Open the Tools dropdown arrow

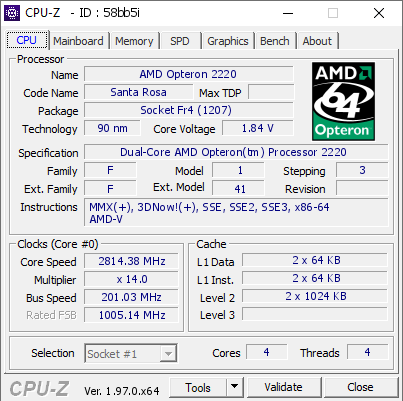click(235, 388)
